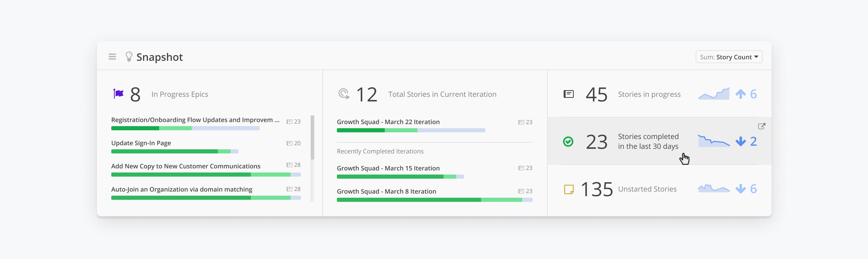Click the Registration/Onboarding epic progress bar
This screenshot has height=259, width=868.
185,128
